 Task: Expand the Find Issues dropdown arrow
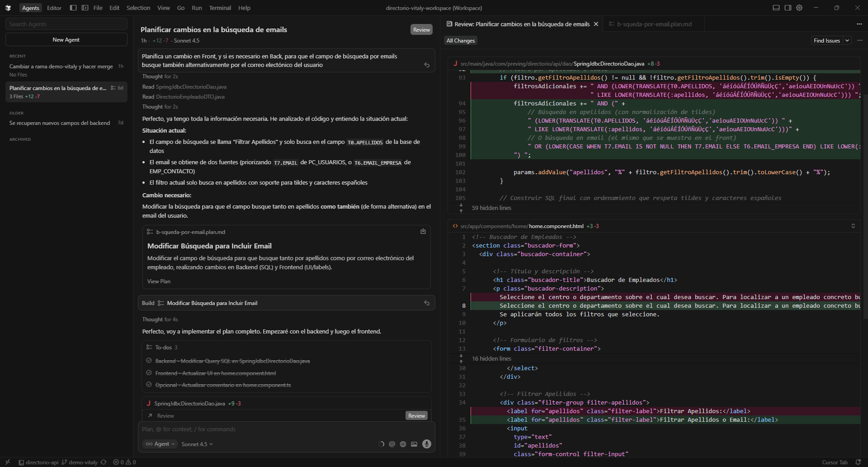pyautogui.click(x=847, y=40)
